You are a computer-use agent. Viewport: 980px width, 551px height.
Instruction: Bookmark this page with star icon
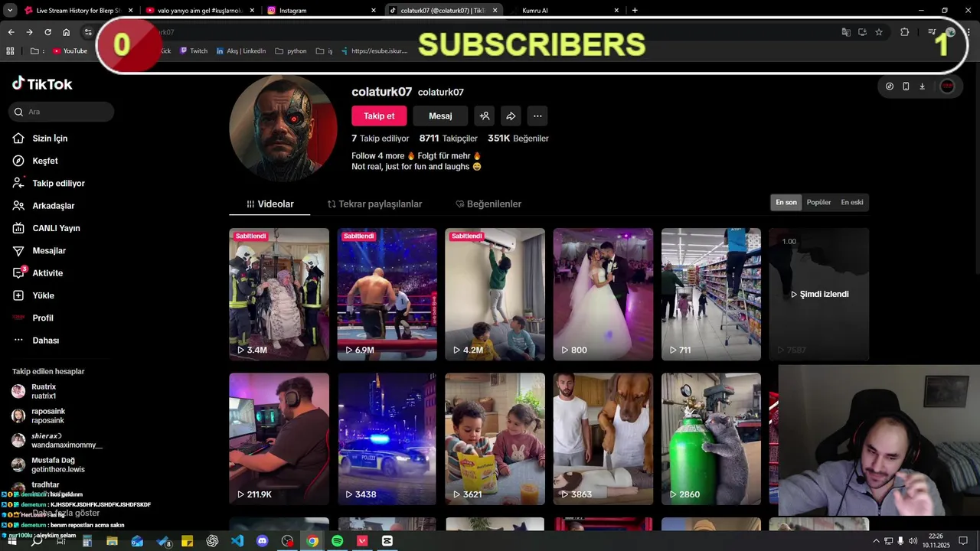coord(879,32)
